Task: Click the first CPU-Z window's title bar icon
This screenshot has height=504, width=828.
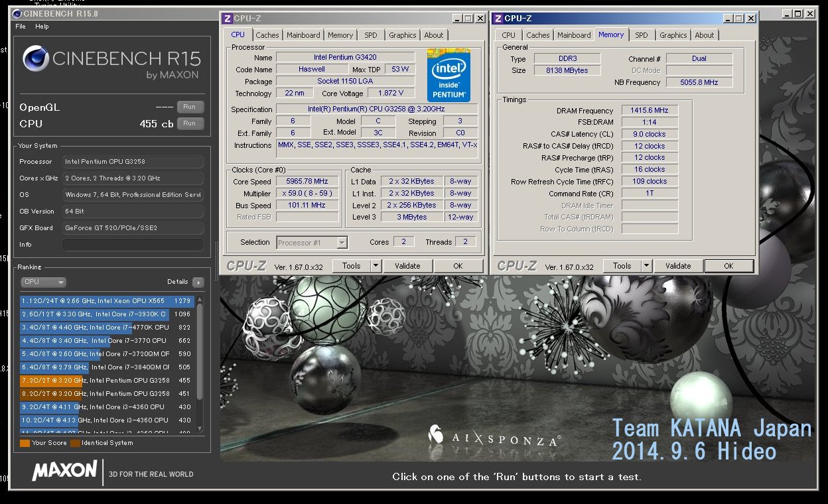Action: tap(228, 19)
